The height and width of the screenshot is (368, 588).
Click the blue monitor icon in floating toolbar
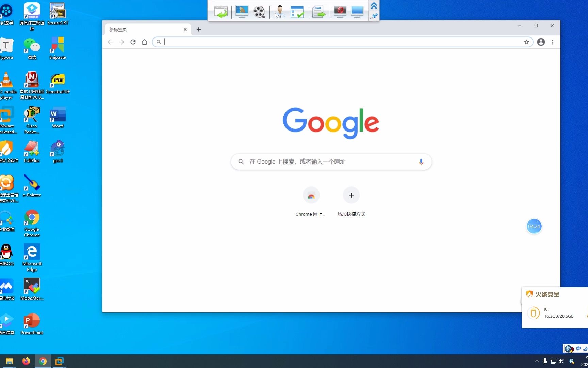click(x=357, y=12)
